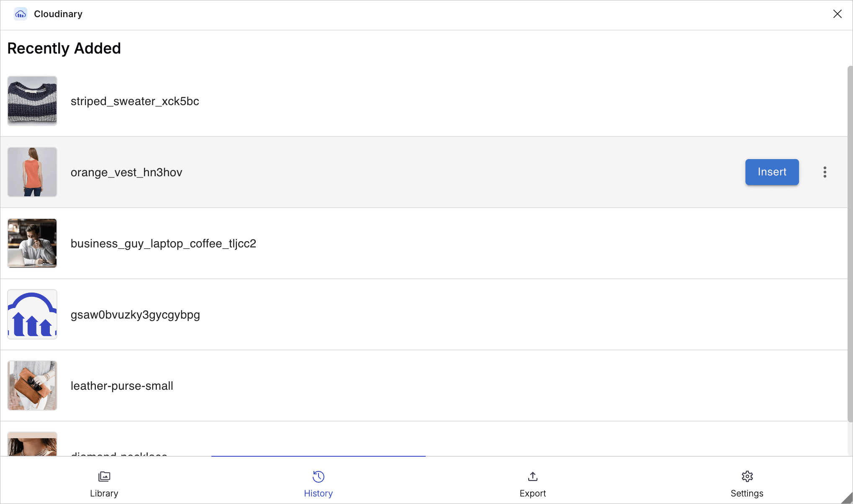Open the Library tab icon
The image size is (853, 504).
pyautogui.click(x=104, y=476)
